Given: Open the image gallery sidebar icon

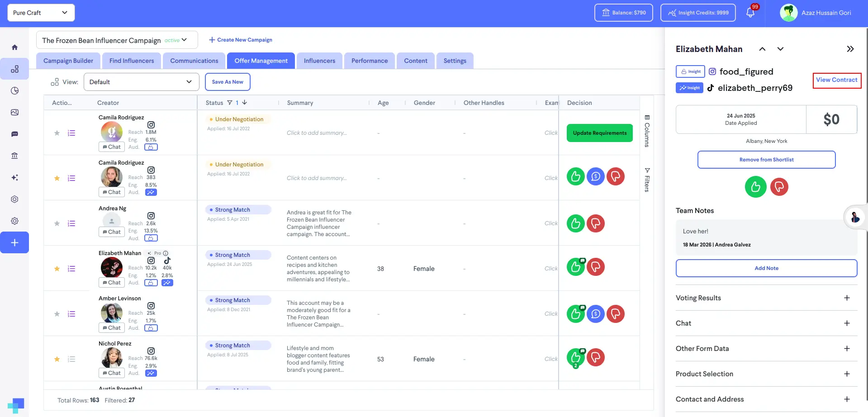Looking at the screenshot, I should point(14,112).
